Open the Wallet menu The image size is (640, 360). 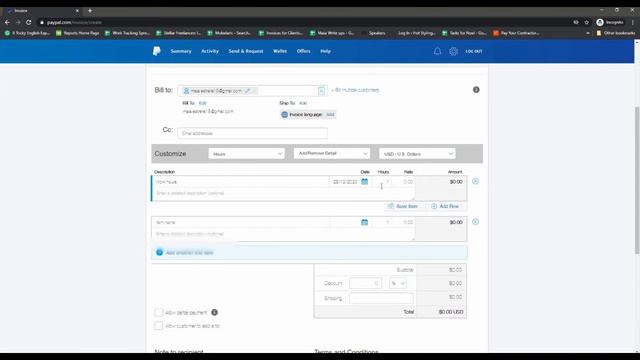[x=280, y=51]
